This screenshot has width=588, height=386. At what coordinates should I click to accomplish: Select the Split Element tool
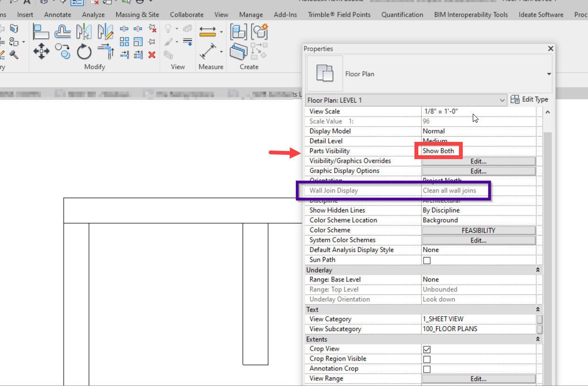(124, 29)
